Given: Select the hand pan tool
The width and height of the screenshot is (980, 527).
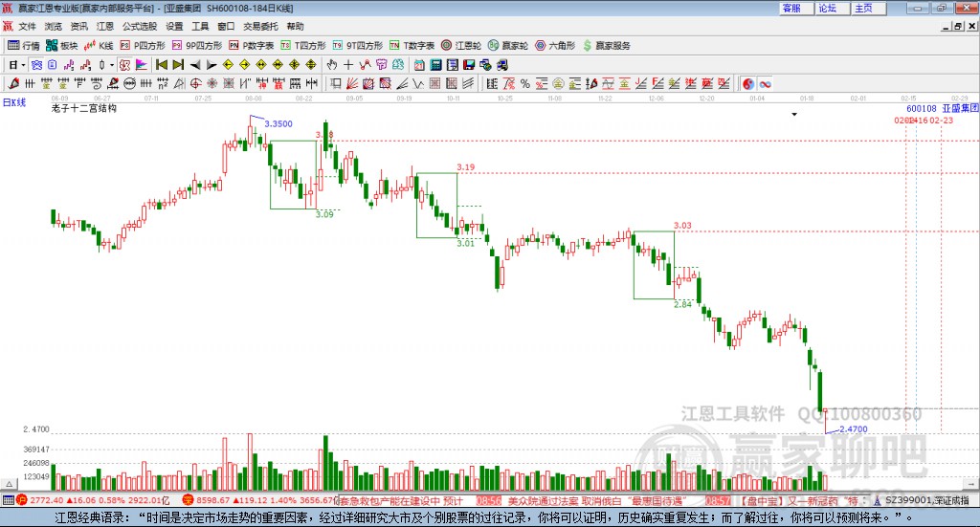Looking at the screenshot, I should pyautogui.click(x=332, y=65).
